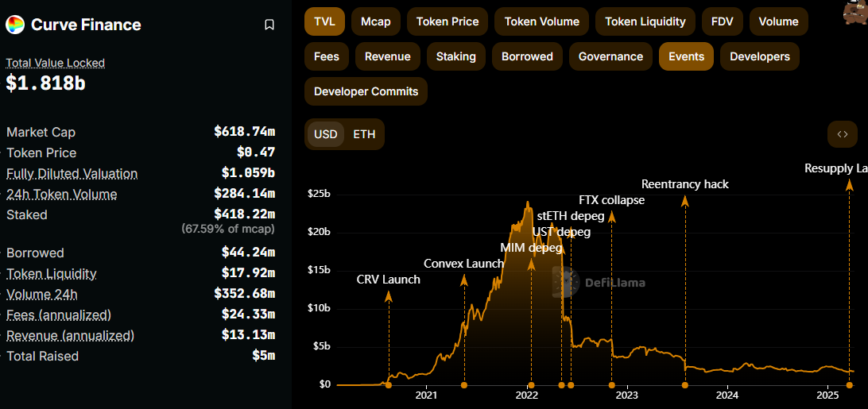Viewport: 868px width, 409px height.
Task: Toggle the Mcap chart metric
Action: click(376, 21)
